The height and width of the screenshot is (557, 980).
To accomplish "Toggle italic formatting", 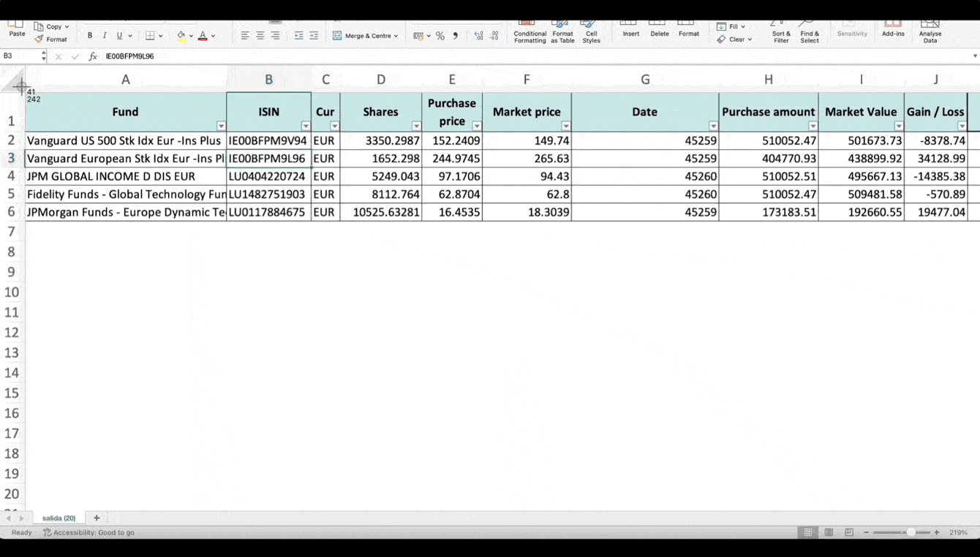I will click(x=105, y=35).
